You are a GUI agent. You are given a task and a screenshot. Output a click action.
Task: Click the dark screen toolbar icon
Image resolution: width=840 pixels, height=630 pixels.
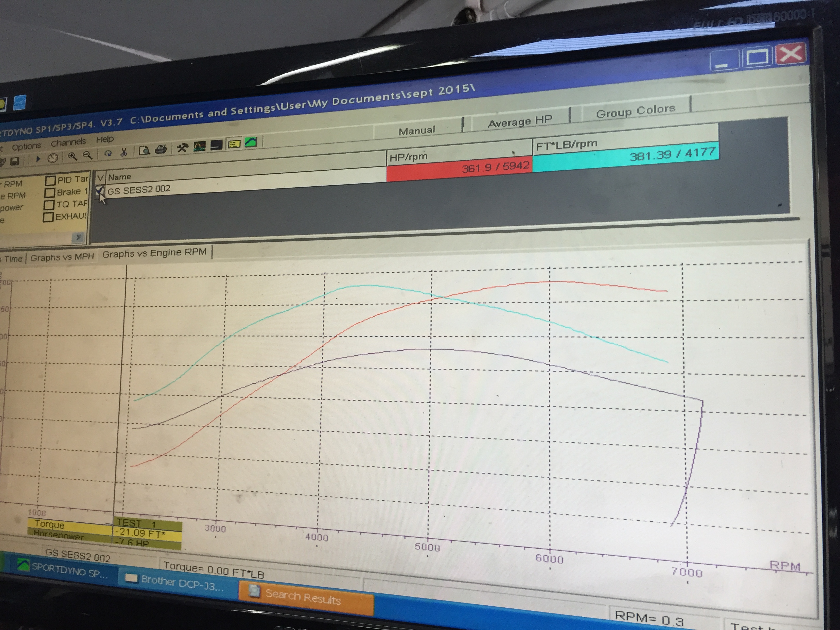pyautogui.click(x=216, y=145)
